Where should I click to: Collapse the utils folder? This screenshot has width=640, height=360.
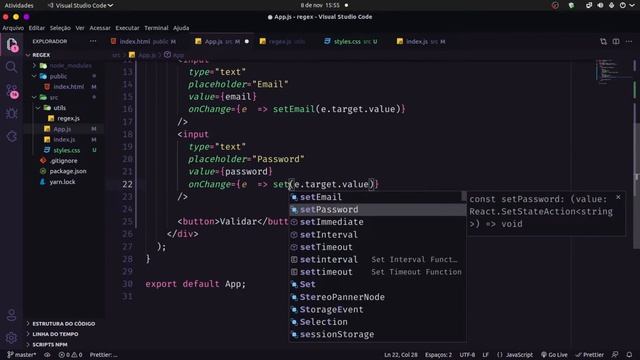point(38,108)
